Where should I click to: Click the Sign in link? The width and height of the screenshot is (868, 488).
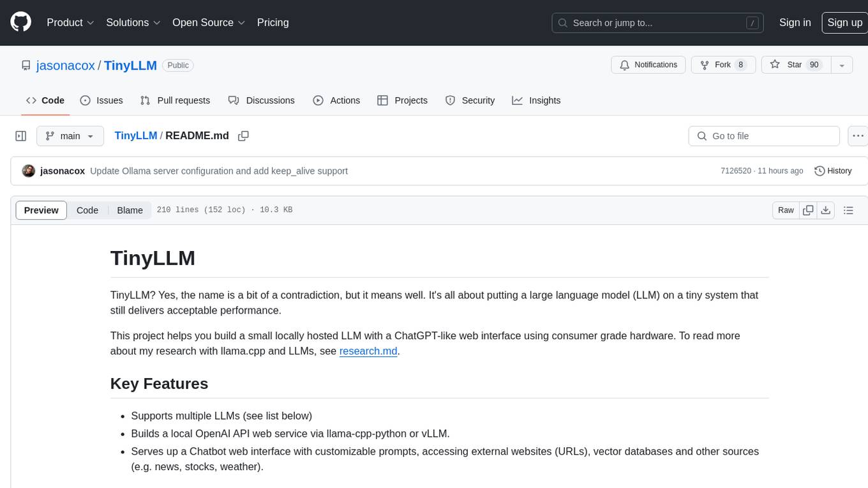tap(795, 22)
